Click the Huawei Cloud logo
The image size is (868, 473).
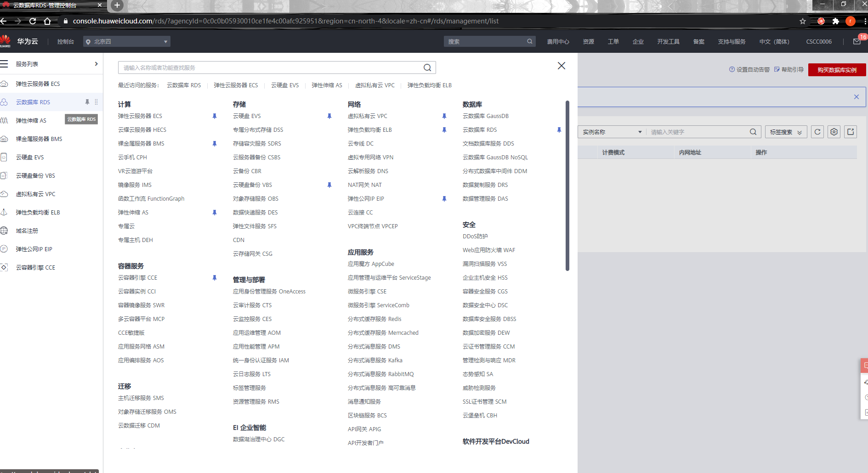point(6,41)
